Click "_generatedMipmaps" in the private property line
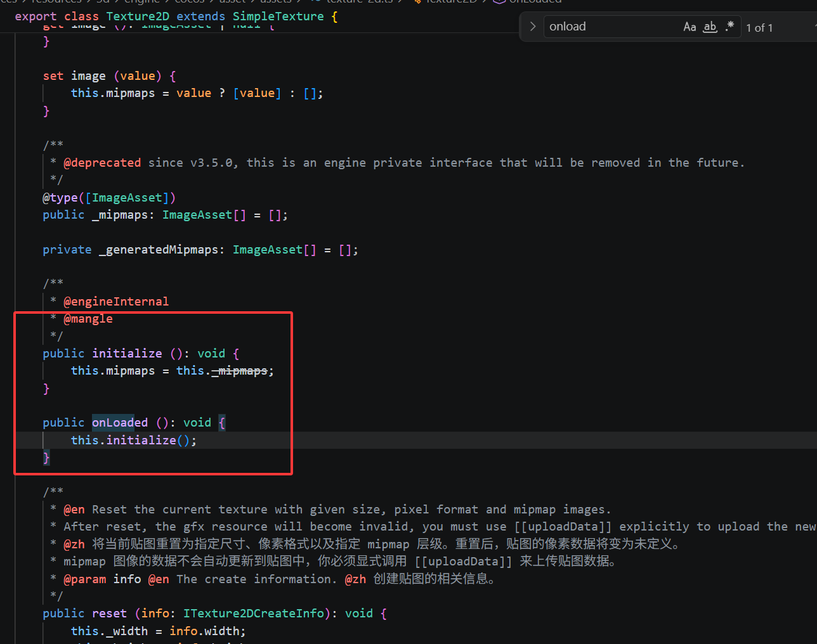This screenshot has width=817, height=644. 159,250
